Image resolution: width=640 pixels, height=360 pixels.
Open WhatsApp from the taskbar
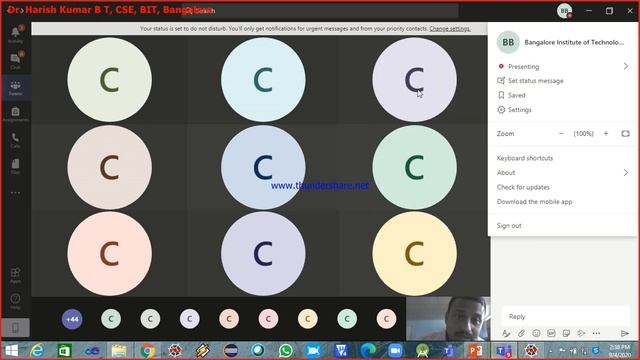(x=286, y=351)
